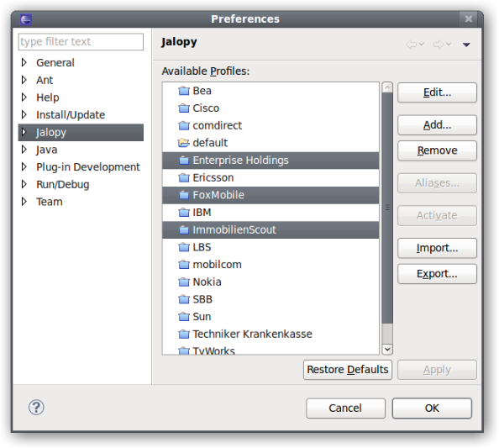Click the comdirect folder icon
The image size is (499, 448).
point(184,126)
